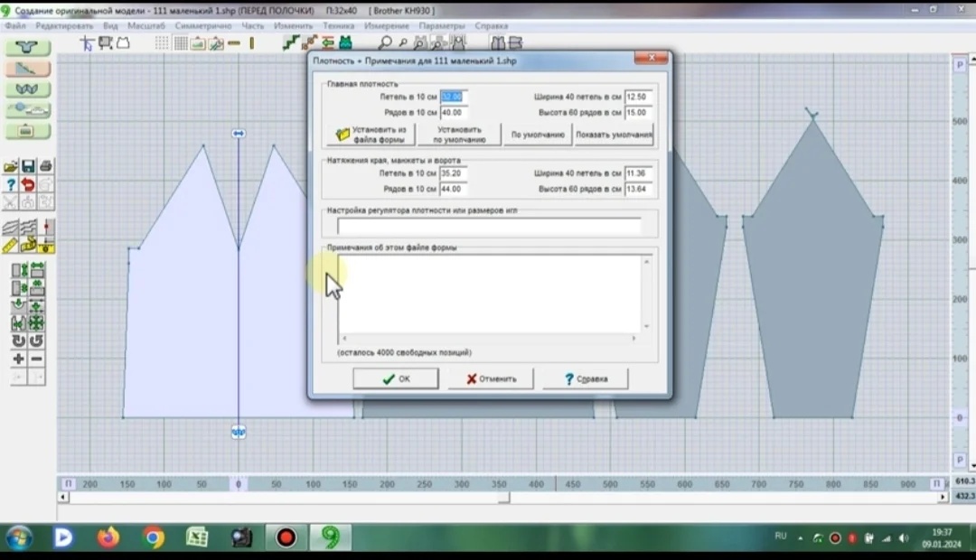Click the orange stair-points icon in top toolbar
Screen dimensions: 976x560
(x=309, y=42)
